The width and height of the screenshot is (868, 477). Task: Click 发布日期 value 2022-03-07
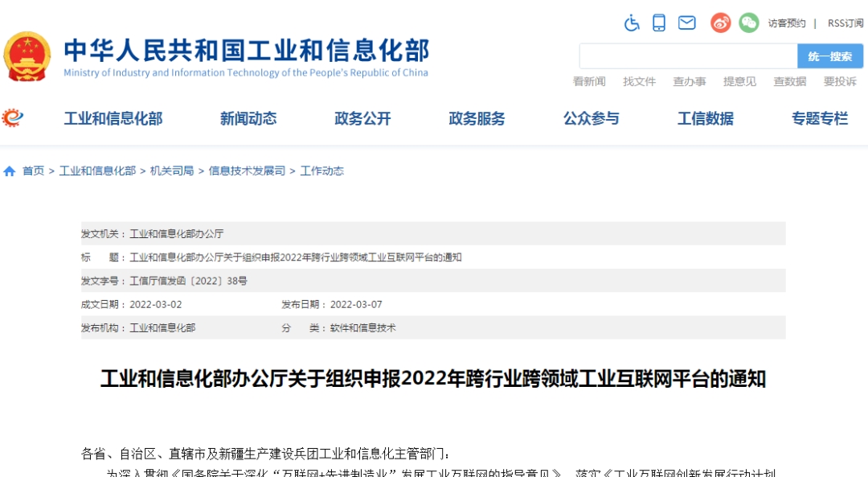[x=356, y=305]
